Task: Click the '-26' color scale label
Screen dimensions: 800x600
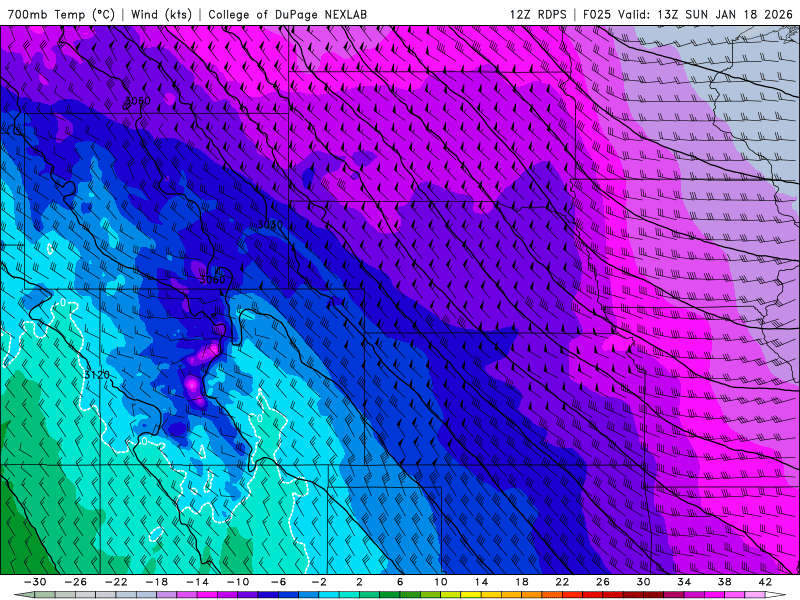Action: [x=76, y=582]
